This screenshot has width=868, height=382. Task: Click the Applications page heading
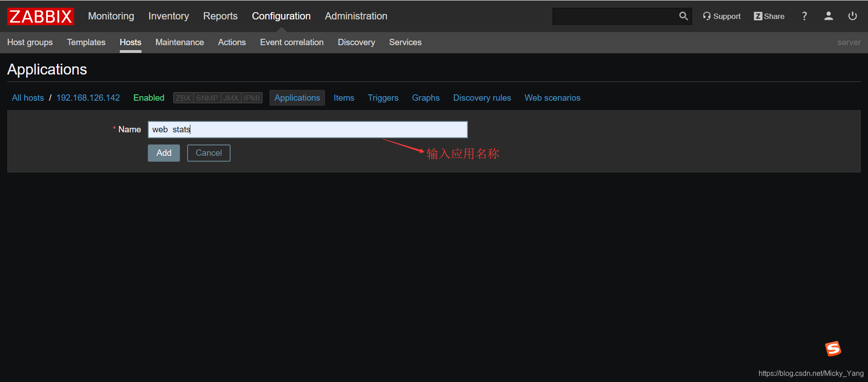point(47,70)
